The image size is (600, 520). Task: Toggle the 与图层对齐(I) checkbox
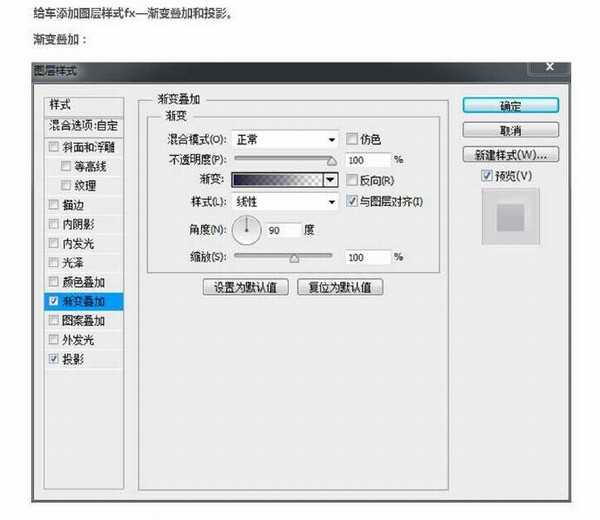pyautogui.click(x=352, y=201)
